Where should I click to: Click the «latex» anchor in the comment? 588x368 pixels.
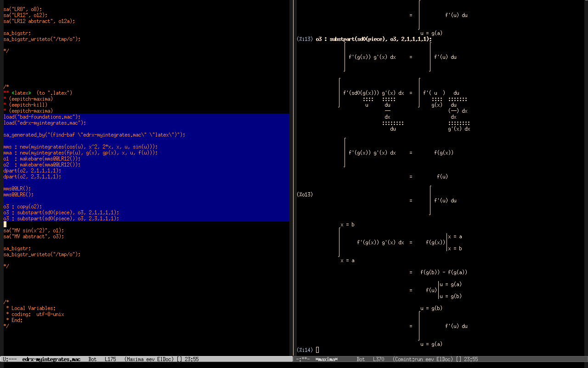tap(21, 93)
